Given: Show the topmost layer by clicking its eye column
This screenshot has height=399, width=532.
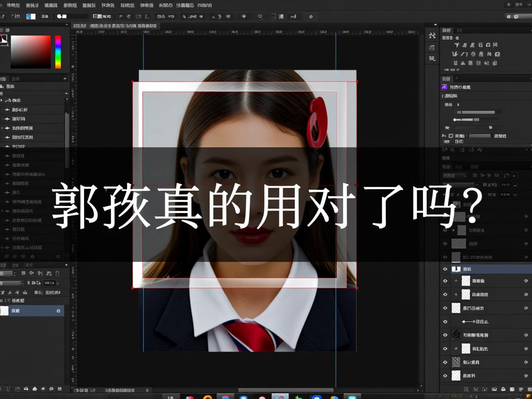Looking at the screenshot, I should click(x=445, y=202).
